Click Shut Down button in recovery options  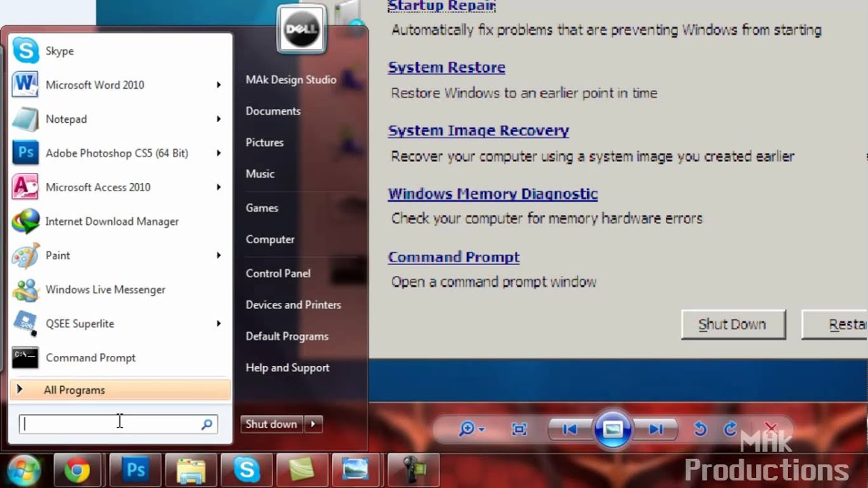pos(732,325)
